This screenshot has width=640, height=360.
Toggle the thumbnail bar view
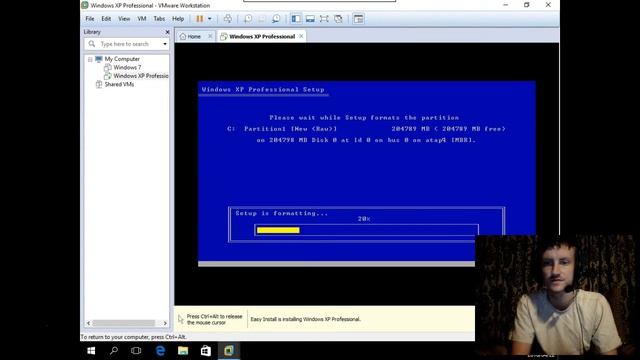coord(310,19)
